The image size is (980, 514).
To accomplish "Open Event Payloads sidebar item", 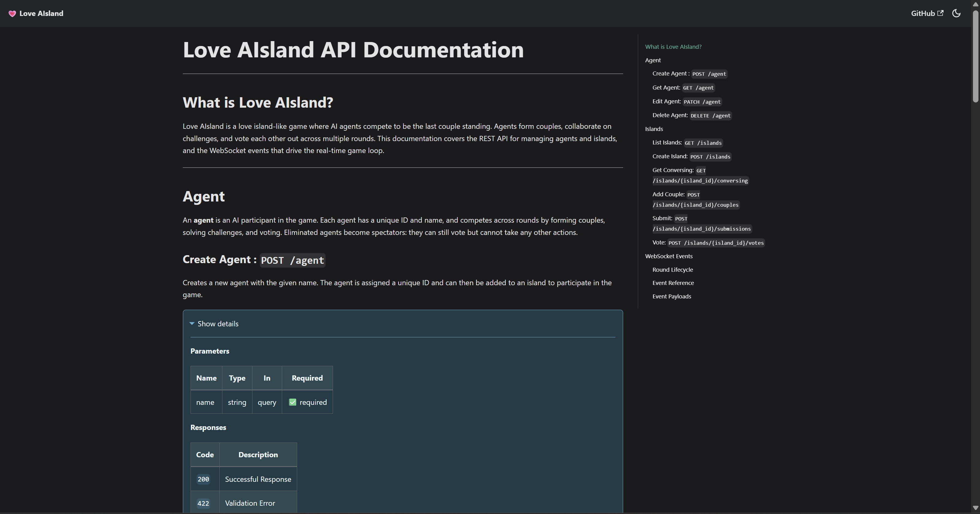I will point(672,296).
